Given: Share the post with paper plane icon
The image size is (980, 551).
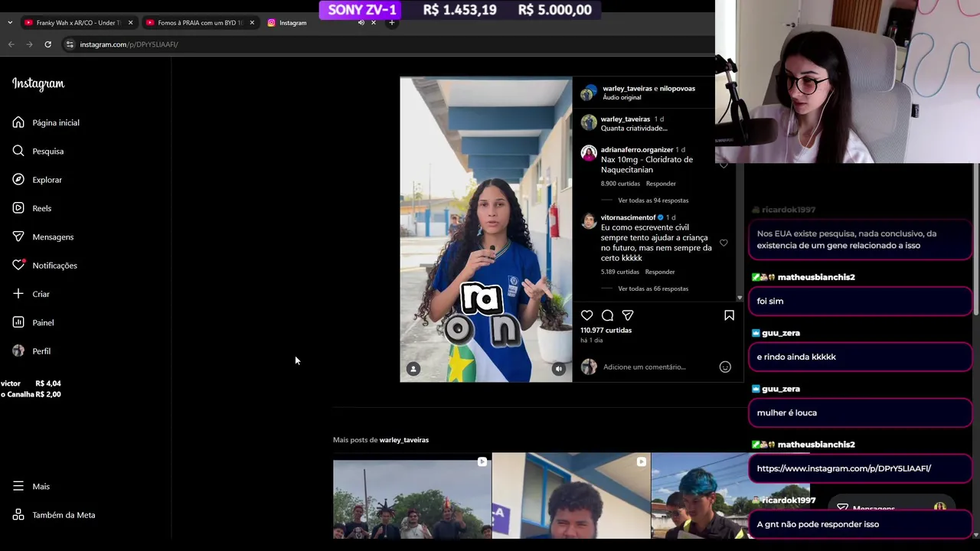Looking at the screenshot, I should coord(628,315).
